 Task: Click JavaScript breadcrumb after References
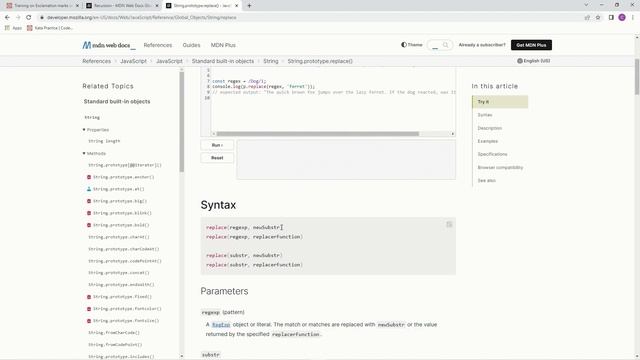click(x=133, y=61)
